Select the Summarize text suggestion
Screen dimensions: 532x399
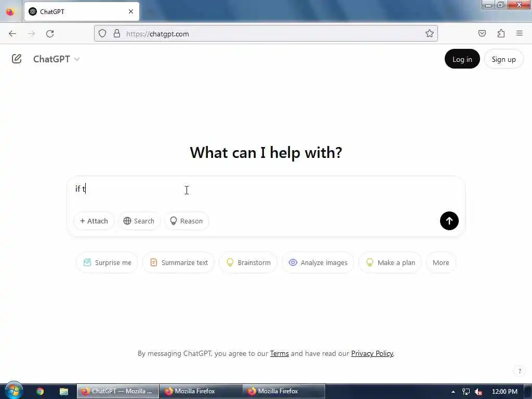pos(179,262)
